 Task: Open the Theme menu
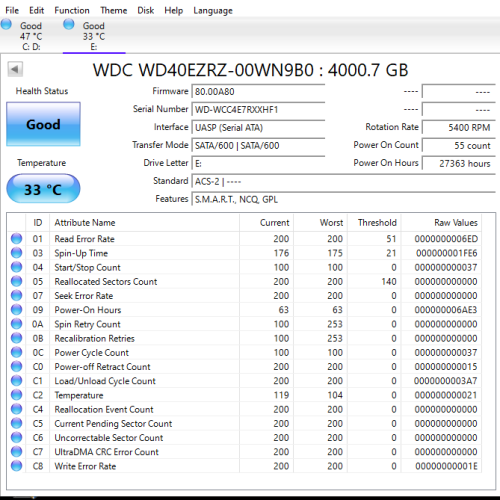[114, 11]
